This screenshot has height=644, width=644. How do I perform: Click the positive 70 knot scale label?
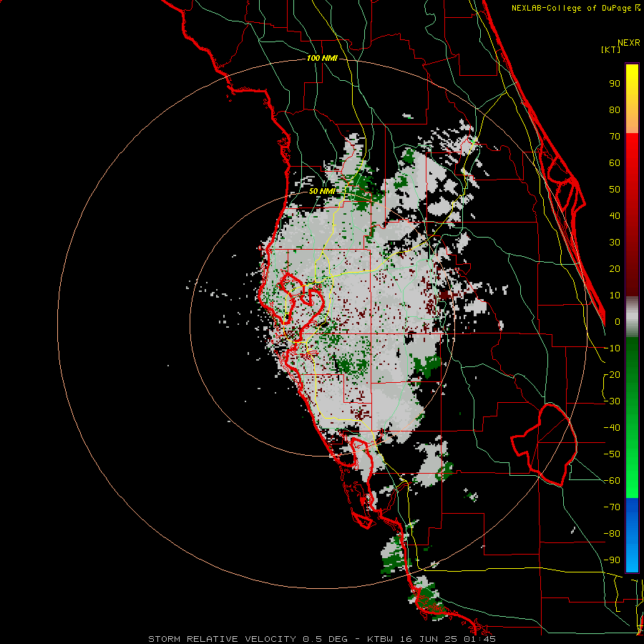615,137
